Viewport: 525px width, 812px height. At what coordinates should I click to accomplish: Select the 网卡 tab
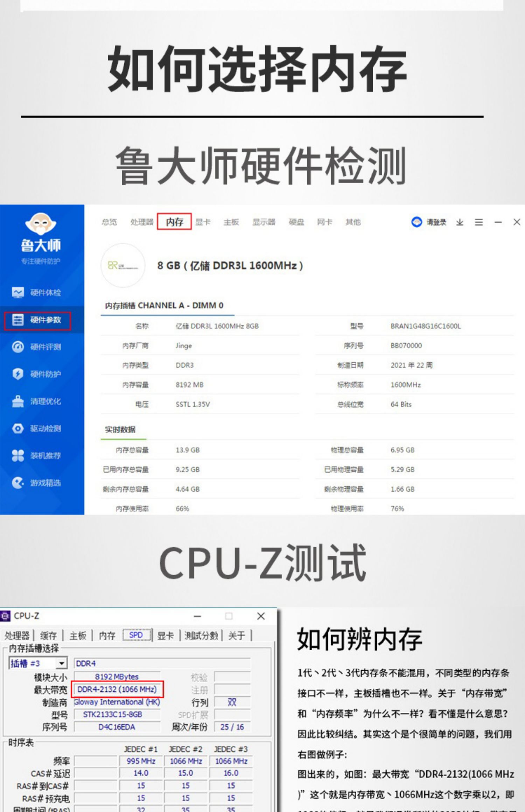click(x=325, y=222)
